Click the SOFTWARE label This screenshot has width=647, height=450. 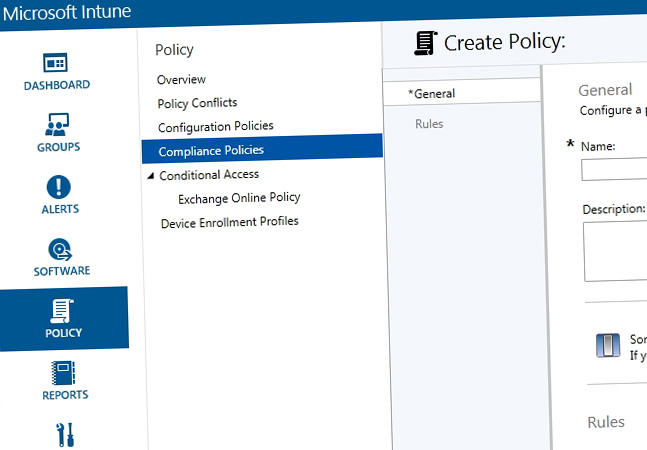pos(62,271)
